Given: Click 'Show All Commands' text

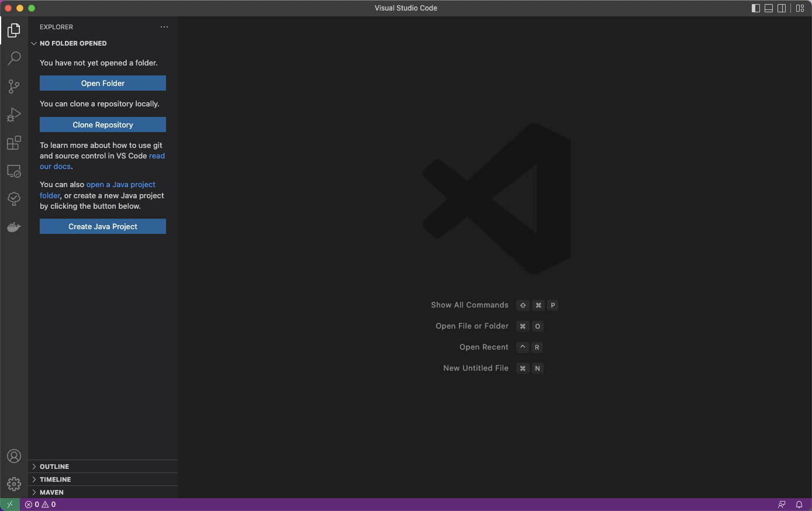Looking at the screenshot, I should 469,305.
